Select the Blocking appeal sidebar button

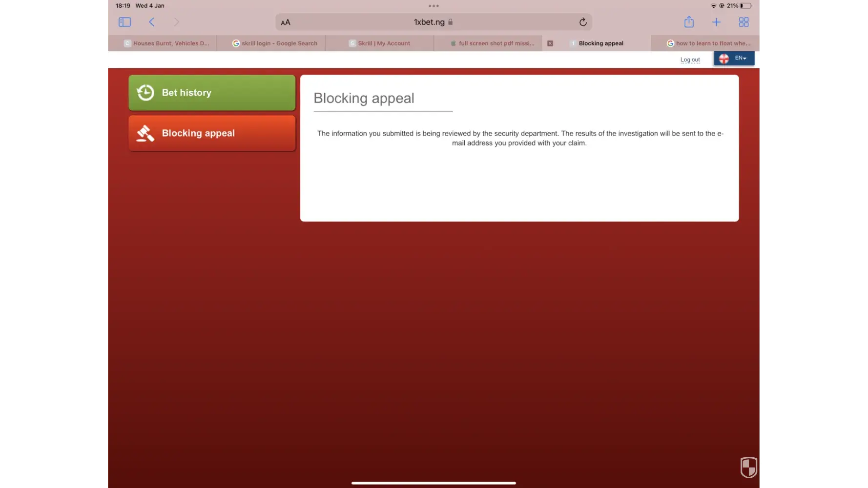tap(212, 133)
